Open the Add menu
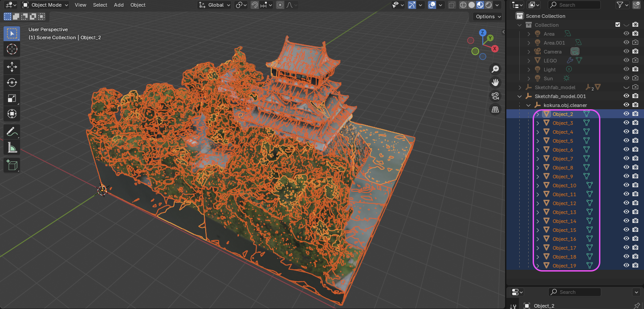This screenshot has height=309, width=644. coord(119,5)
